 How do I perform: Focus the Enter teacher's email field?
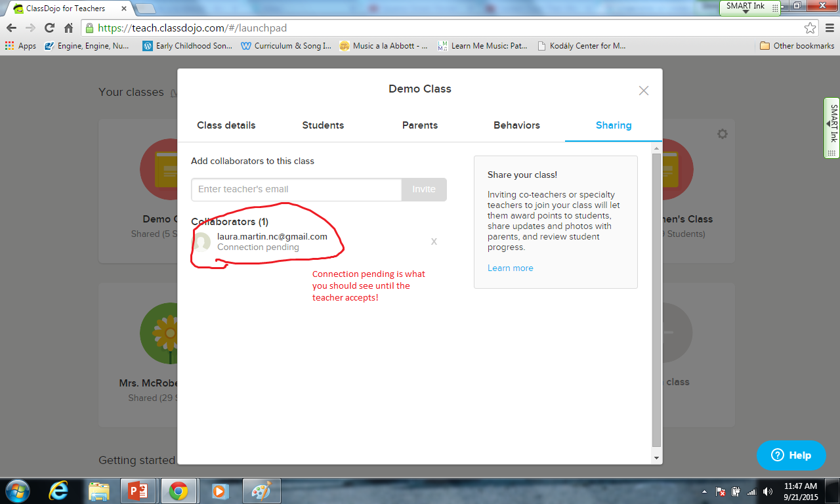[297, 189]
